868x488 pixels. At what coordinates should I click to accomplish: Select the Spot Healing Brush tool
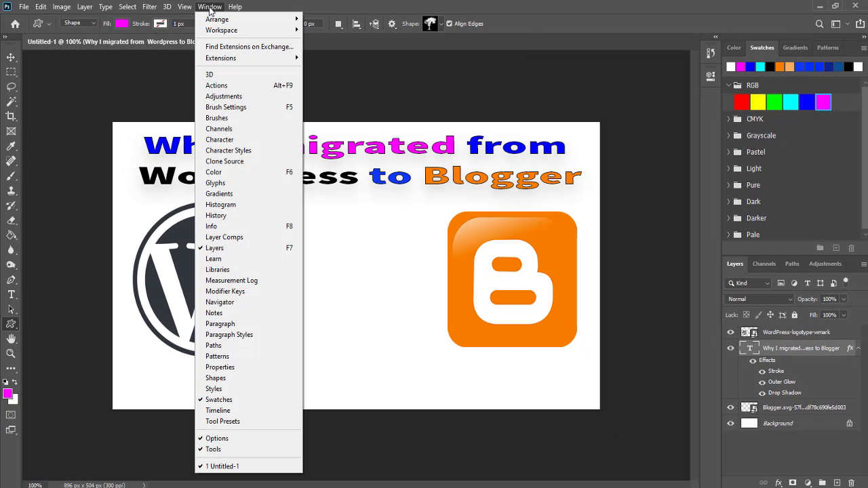tap(11, 161)
